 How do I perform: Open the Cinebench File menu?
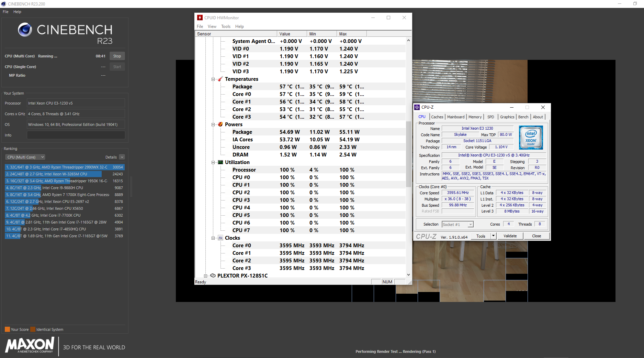point(5,12)
